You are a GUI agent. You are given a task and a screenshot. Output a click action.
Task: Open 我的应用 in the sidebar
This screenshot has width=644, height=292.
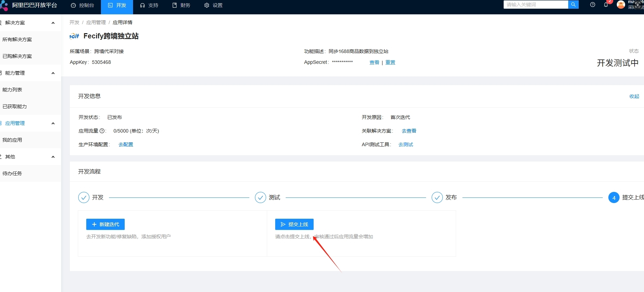point(12,140)
